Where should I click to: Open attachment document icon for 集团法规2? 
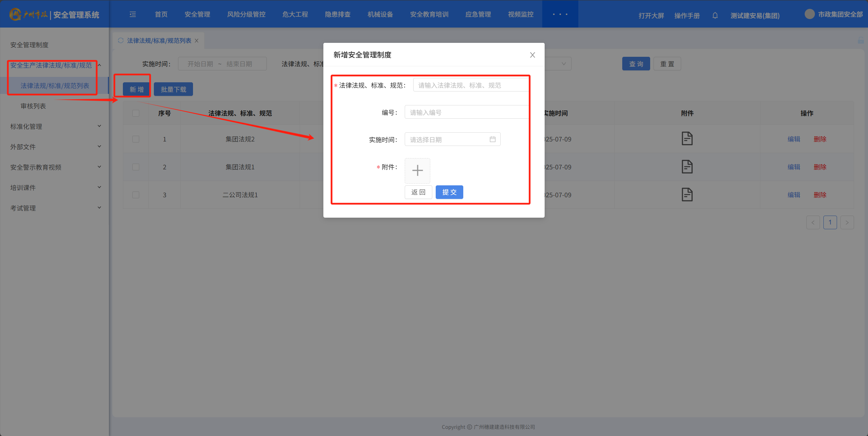[687, 139]
